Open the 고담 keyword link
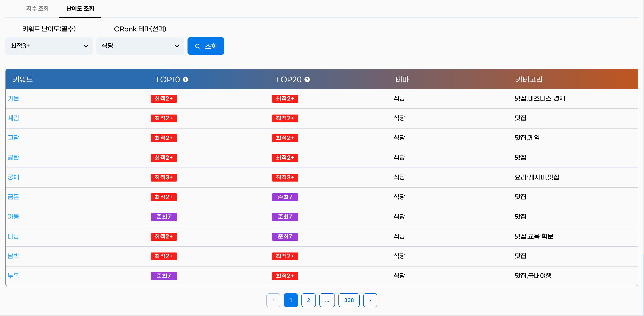Viewport: 644px width, 316px height. tap(13, 138)
